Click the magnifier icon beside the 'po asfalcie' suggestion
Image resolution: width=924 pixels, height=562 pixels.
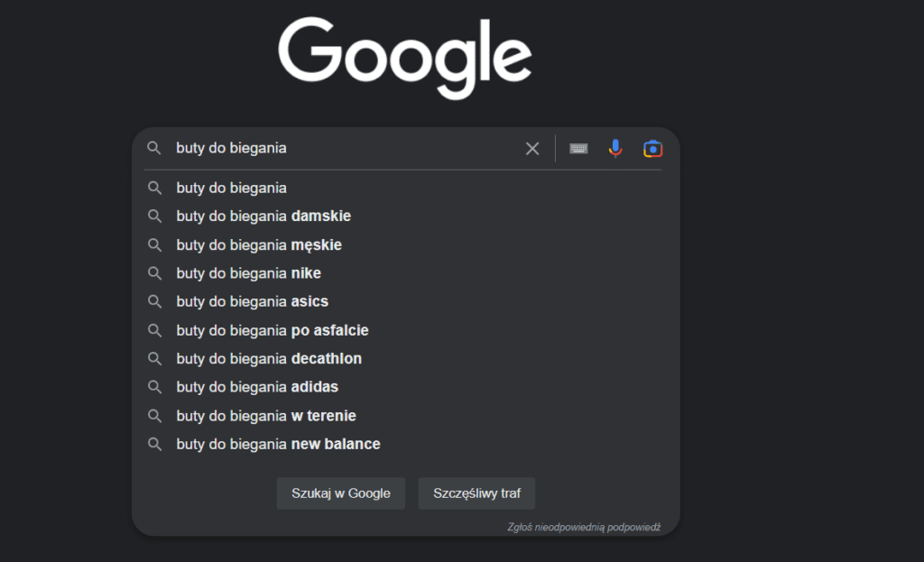(154, 330)
